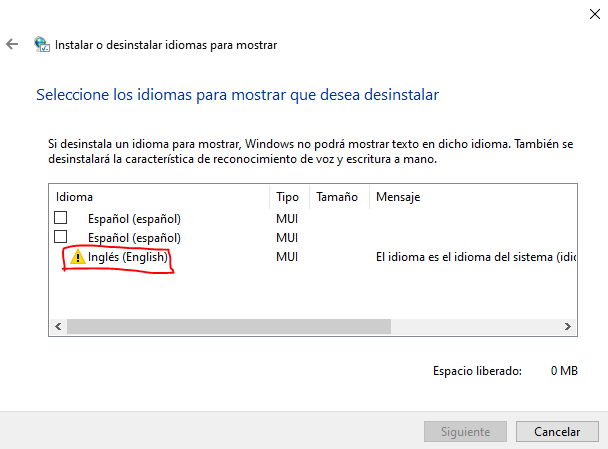Click the Mensaje column header

click(473, 197)
